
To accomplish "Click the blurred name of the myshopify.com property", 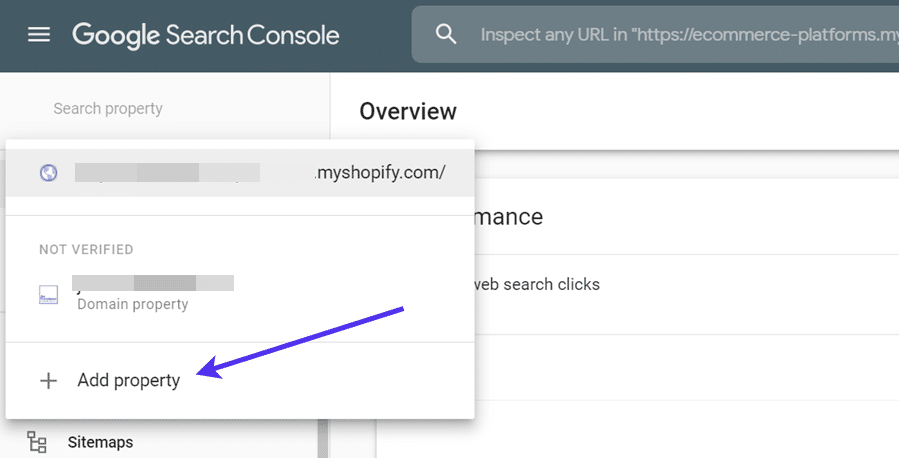I will 167,172.
